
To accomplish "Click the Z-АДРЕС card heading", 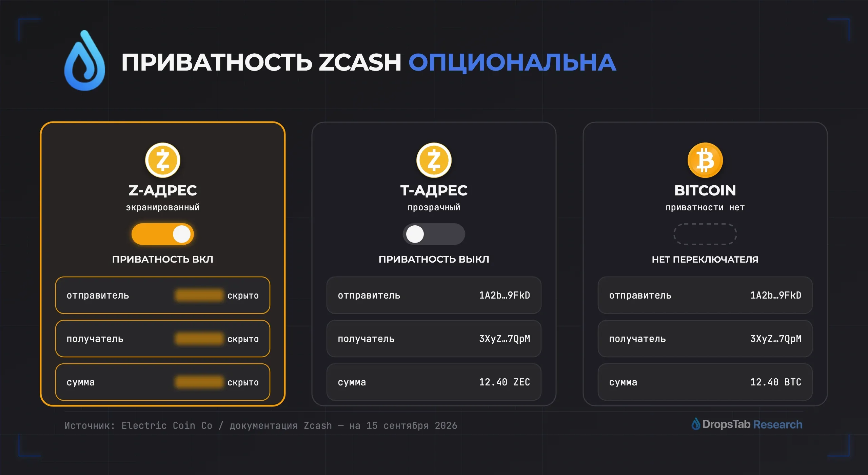I will [163, 190].
